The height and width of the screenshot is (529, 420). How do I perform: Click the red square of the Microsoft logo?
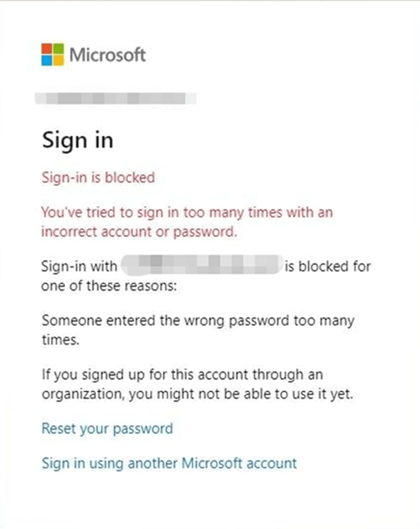point(47,48)
